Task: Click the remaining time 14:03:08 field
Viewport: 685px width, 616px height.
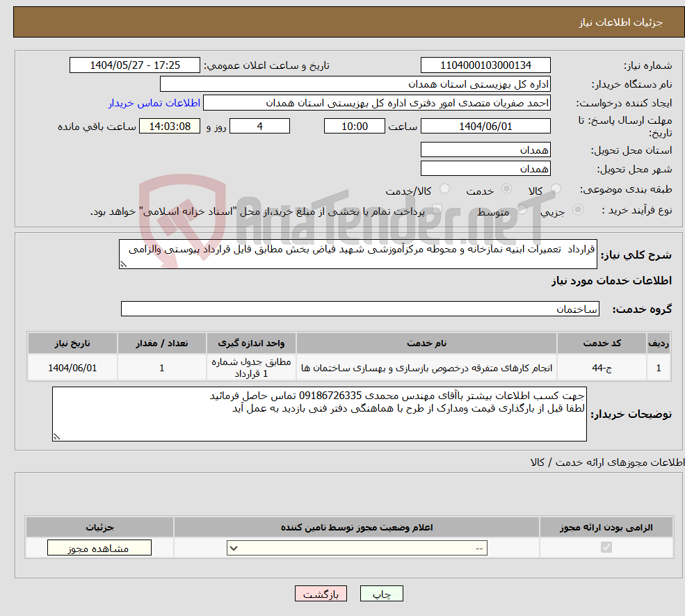Action: (x=170, y=126)
